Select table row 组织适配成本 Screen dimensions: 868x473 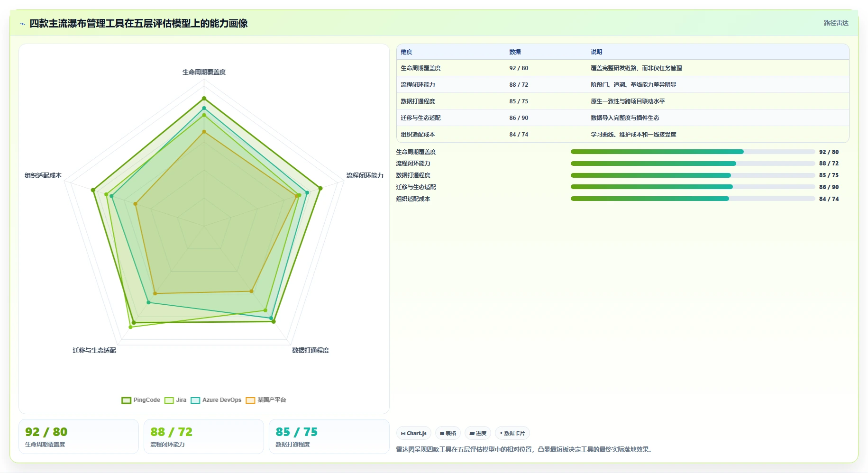pyautogui.click(x=622, y=135)
